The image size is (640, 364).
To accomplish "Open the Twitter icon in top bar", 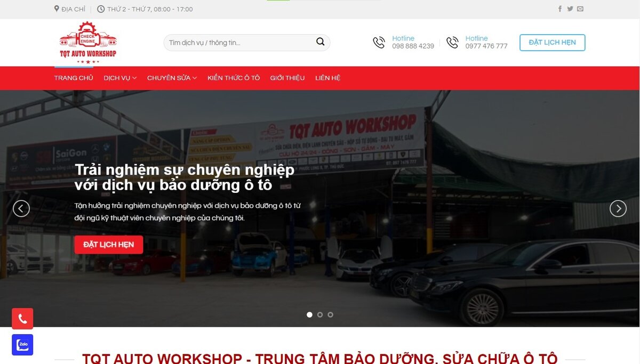I will (570, 9).
